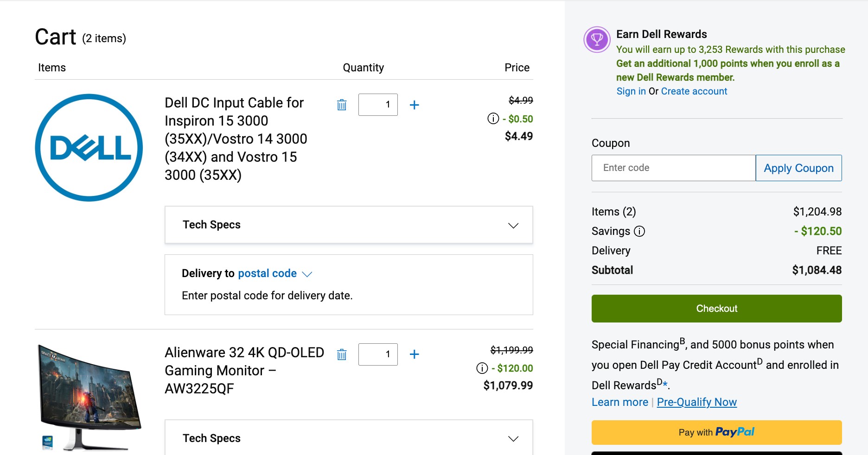Select the $4.49 cable price

518,136
